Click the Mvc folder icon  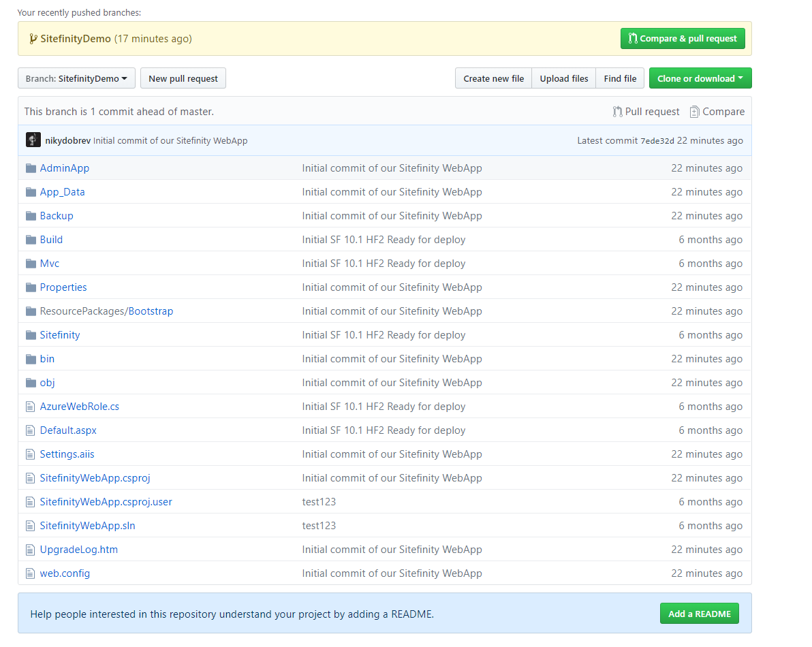pos(31,264)
